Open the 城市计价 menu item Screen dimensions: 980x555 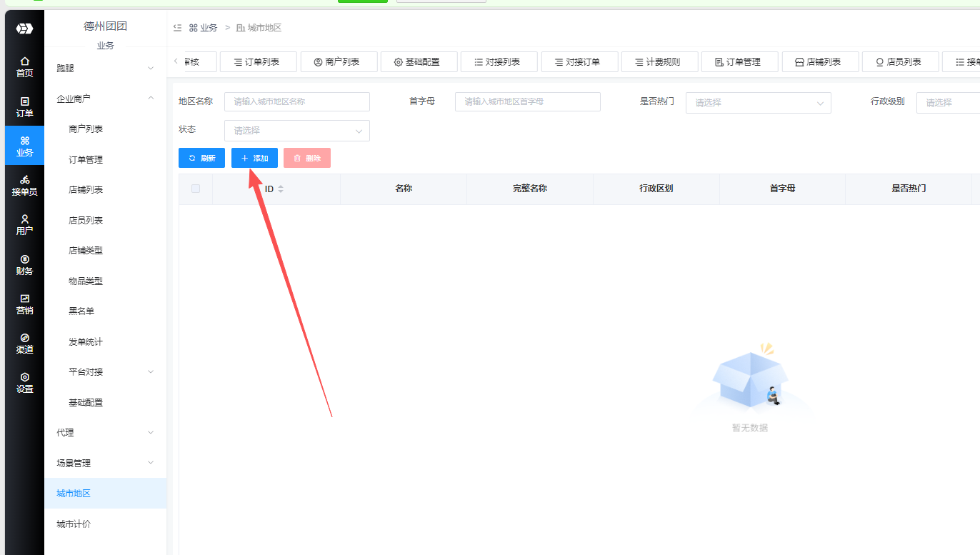[x=74, y=524]
